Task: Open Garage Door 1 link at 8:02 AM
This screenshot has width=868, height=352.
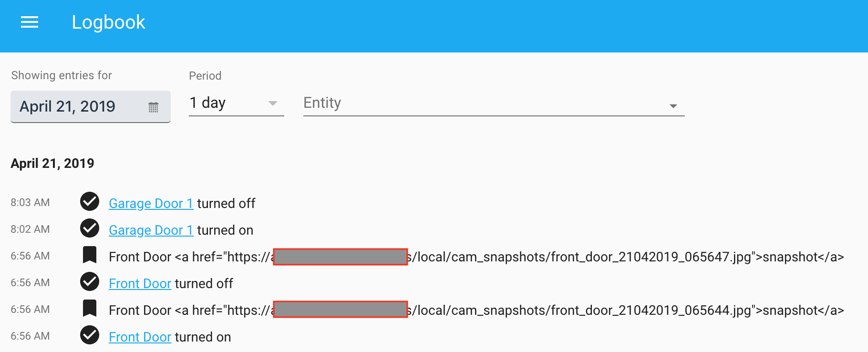Action: click(x=151, y=230)
